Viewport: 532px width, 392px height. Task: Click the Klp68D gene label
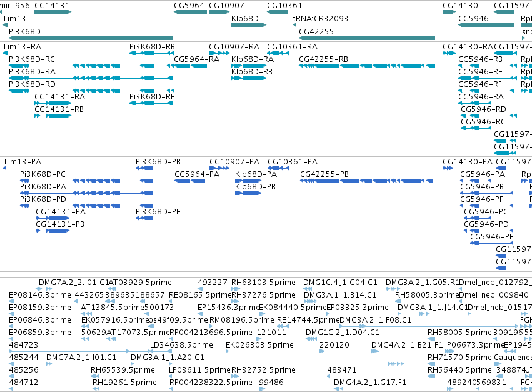(245, 19)
